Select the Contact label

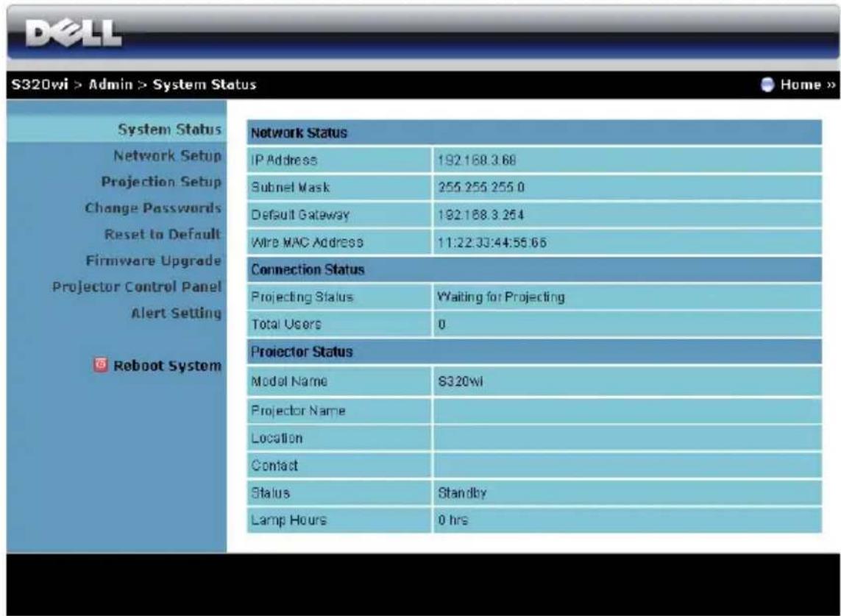click(x=274, y=465)
